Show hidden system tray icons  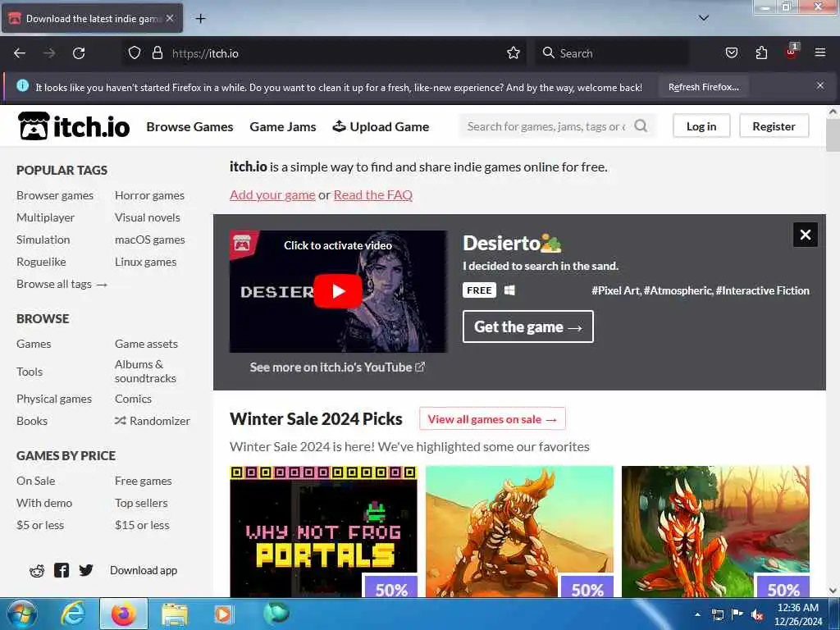pyautogui.click(x=697, y=614)
